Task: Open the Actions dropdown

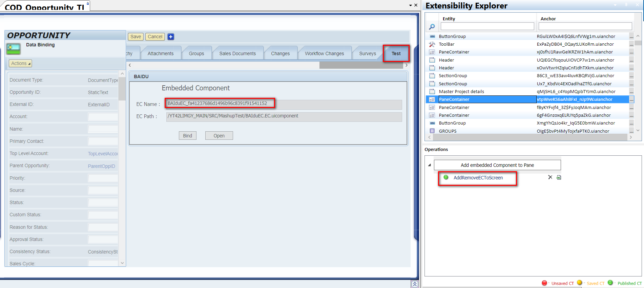Action: point(20,63)
